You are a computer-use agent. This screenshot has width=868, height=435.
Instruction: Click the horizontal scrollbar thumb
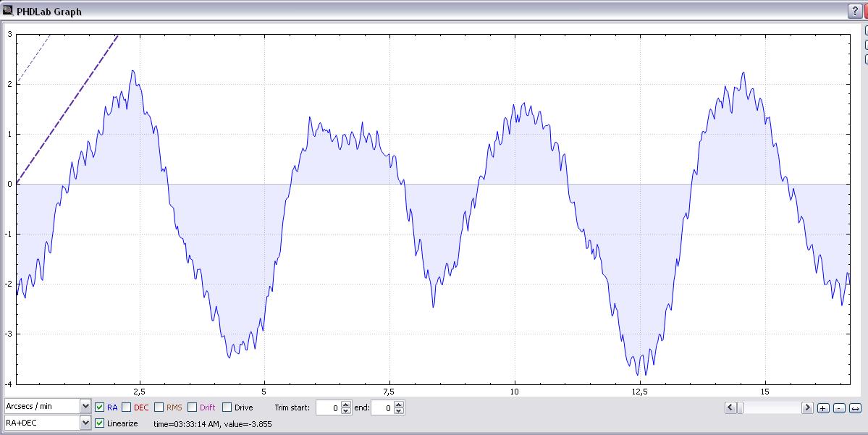point(740,408)
